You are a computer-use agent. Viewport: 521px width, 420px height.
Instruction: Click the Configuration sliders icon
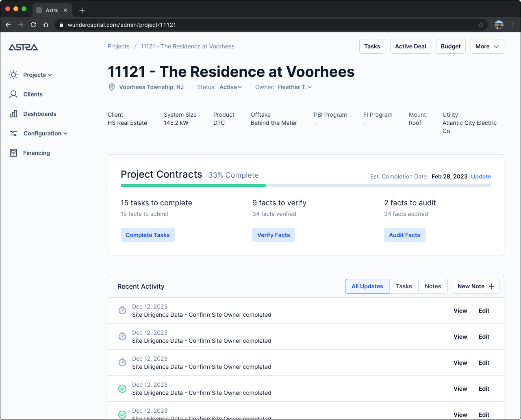pos(13,133)
